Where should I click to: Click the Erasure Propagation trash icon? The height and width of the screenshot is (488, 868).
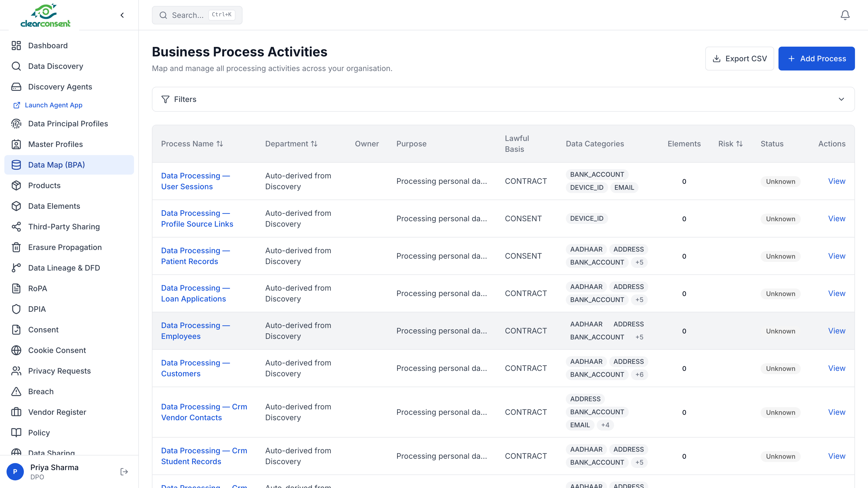coord(16,247)
